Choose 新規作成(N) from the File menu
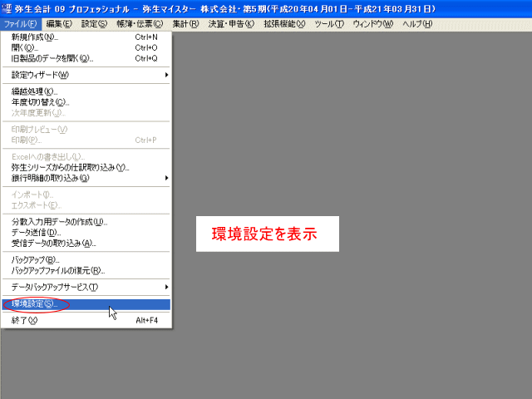The image size is (532, 399). point(86,37)
